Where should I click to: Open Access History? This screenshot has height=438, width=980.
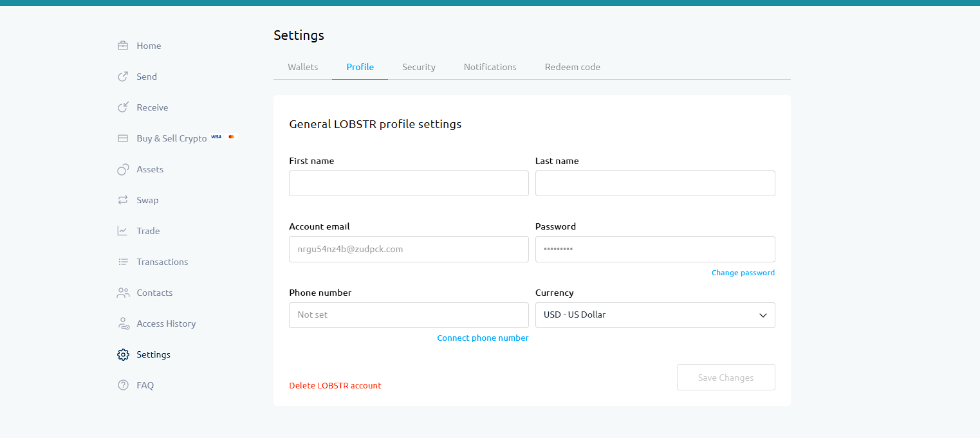123,323
